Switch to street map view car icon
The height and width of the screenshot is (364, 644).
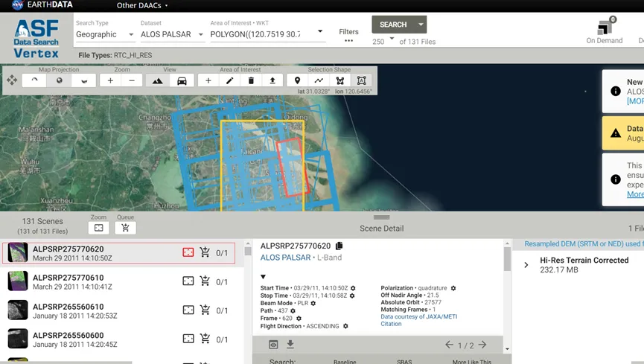tap(182, 80)
